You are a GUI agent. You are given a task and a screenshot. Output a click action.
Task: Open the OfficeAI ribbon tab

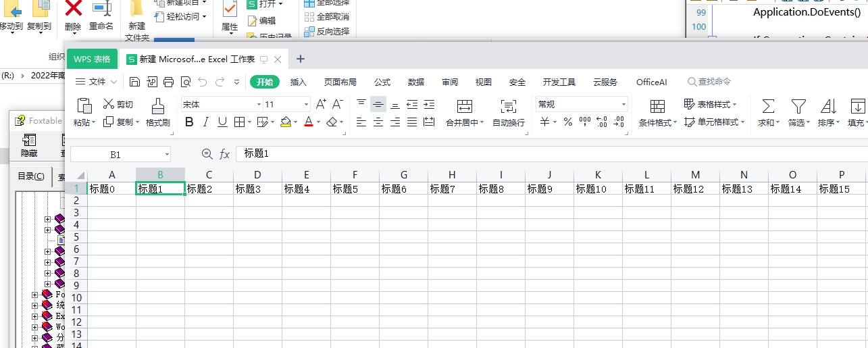click(x=651, y=82)
